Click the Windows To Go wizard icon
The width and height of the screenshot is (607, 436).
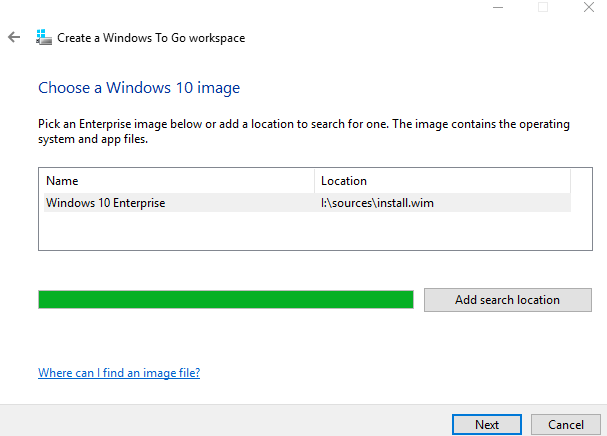coord(44,37)
